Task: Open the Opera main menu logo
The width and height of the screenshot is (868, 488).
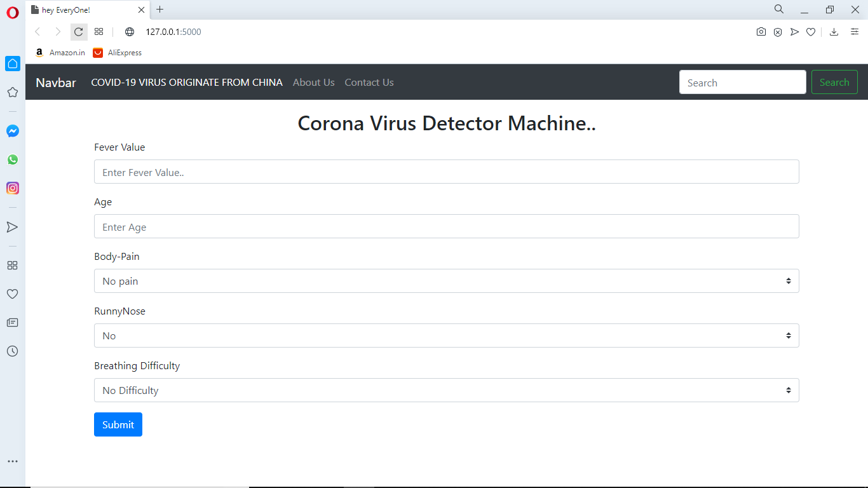Action: click(13, 12)
